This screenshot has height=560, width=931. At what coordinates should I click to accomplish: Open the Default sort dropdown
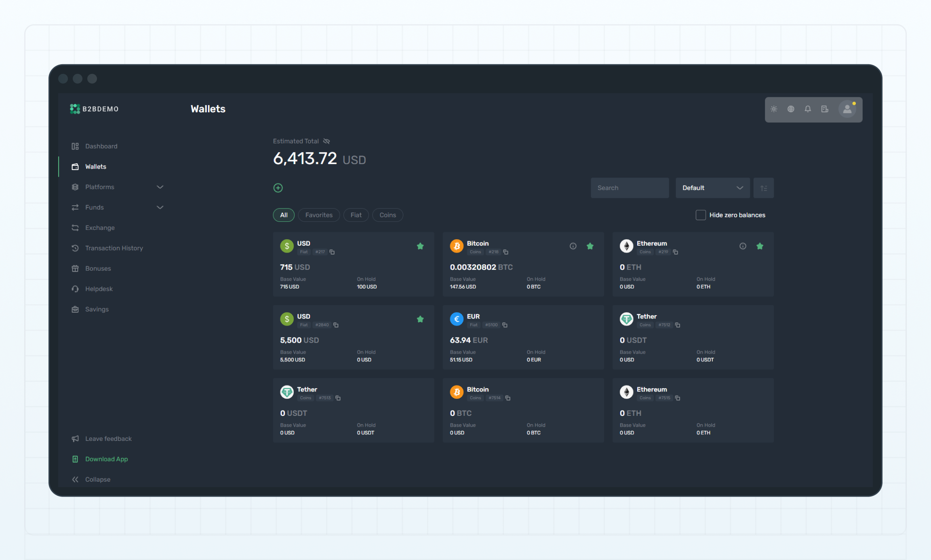pos(712,188)
